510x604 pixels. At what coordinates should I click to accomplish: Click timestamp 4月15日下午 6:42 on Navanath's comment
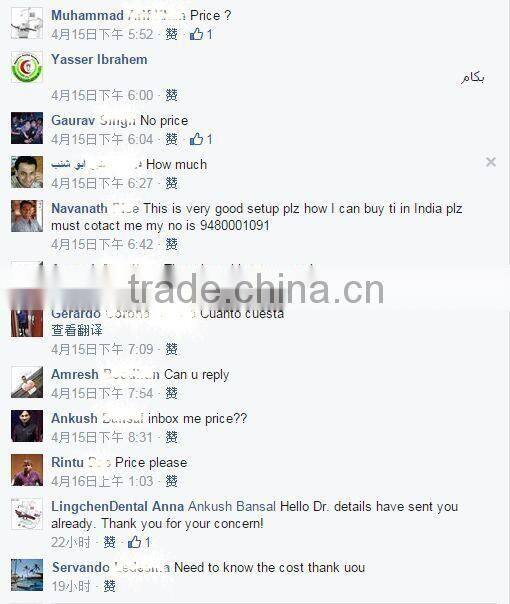pyautogui.click(x=102, y=244)
